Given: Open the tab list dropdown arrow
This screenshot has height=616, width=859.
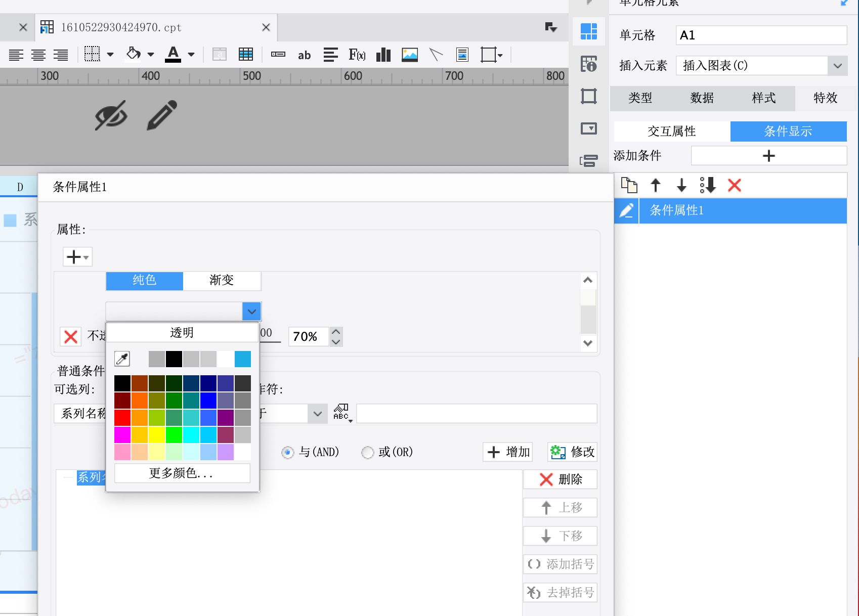Looking at the screenshot, I should point(551,27).
